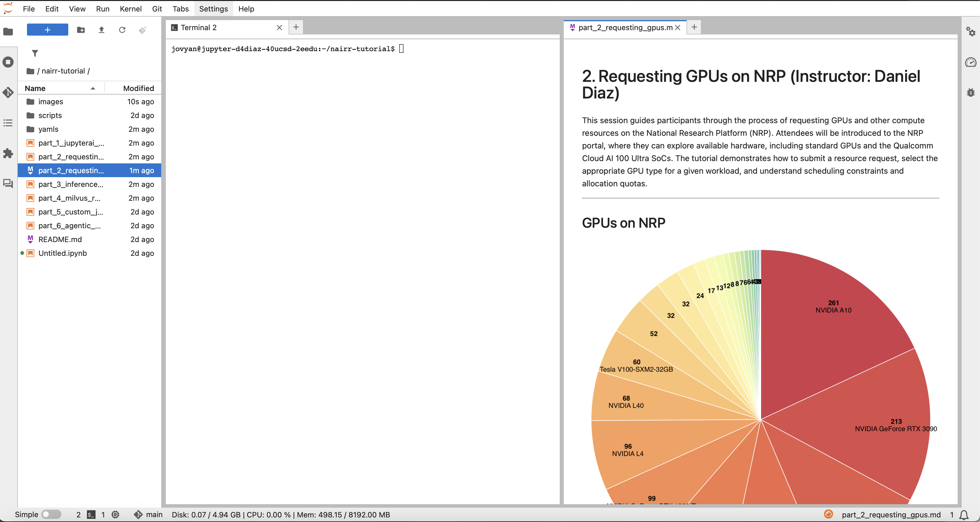Screen dimensions: 980x522
Task: Select the part_5_custom notebook file
Action: coord(90,212)
